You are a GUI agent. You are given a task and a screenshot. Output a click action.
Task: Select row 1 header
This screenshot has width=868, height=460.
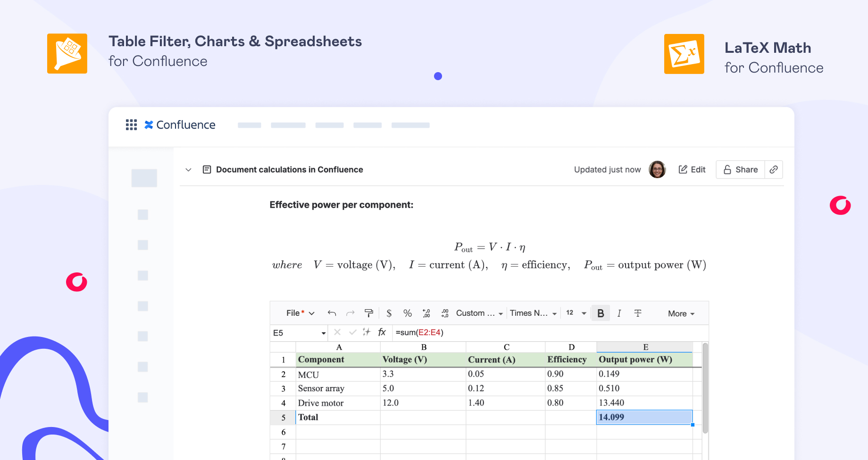click(283, 360)
